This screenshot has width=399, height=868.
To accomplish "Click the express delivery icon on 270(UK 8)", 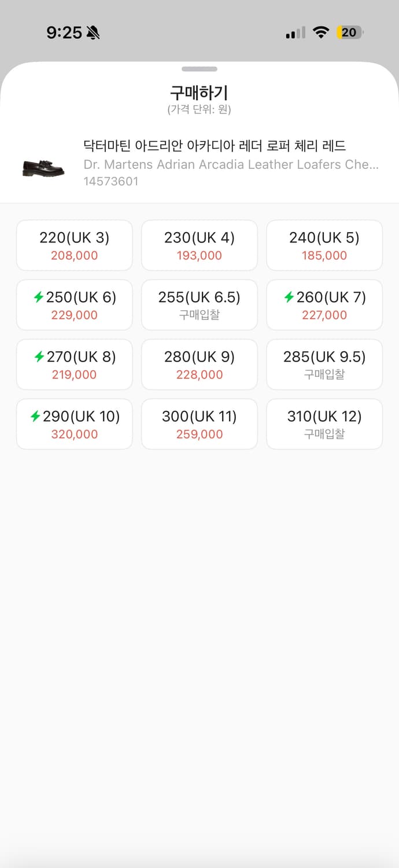I will pos(39,357).
